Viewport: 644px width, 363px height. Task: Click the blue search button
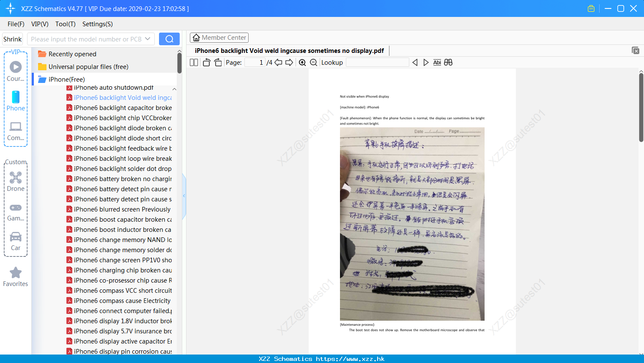coord(169,39)
